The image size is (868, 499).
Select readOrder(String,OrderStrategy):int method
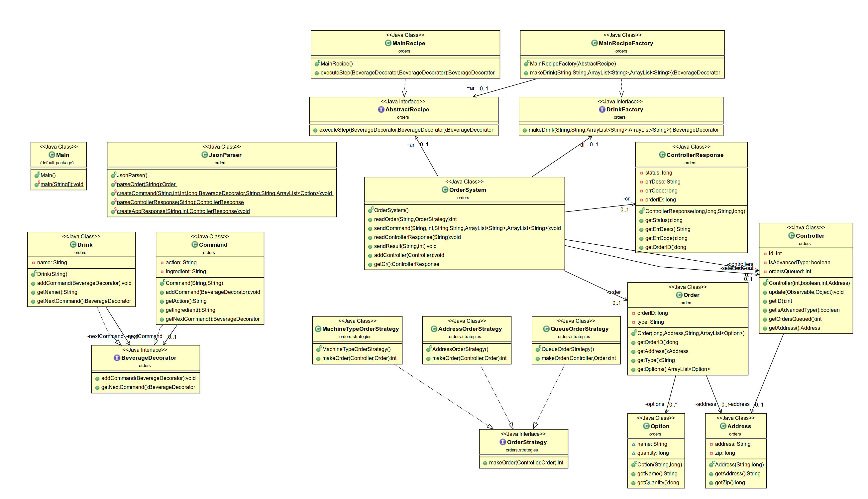pyautogui.click(x=415, y=219)
